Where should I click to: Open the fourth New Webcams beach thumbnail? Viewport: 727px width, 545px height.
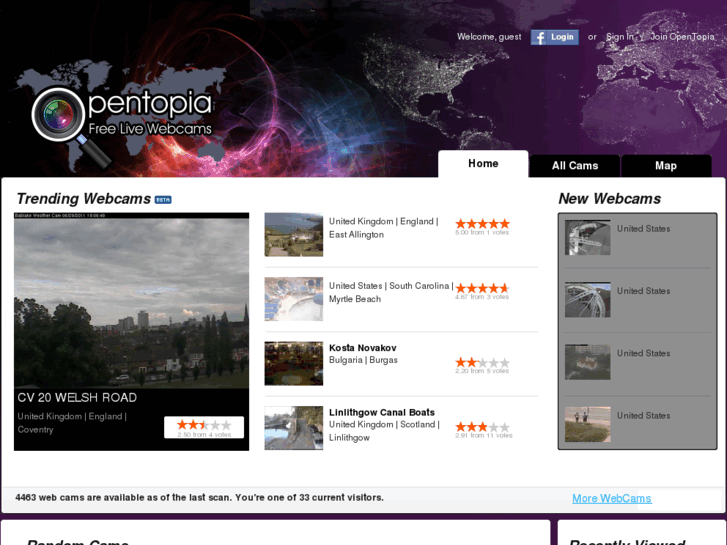tap(587, 424)
